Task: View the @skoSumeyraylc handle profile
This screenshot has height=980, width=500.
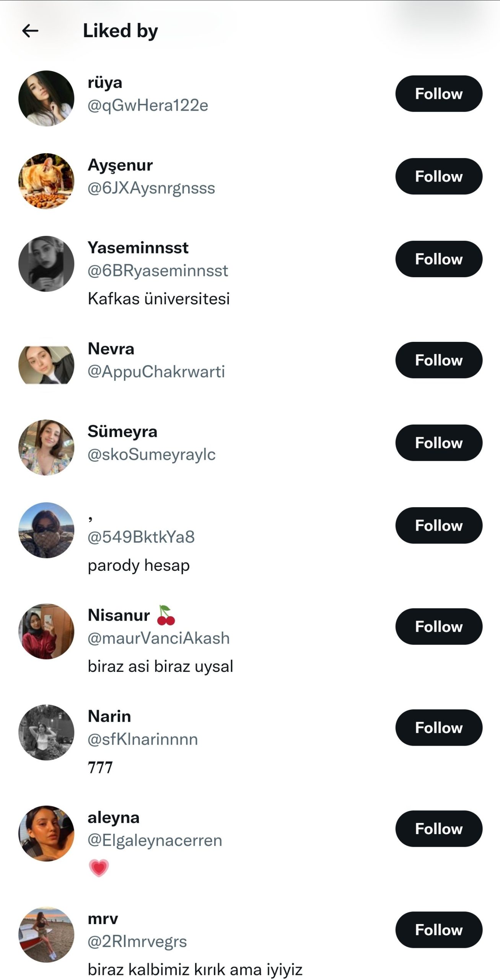Action: 151,455
